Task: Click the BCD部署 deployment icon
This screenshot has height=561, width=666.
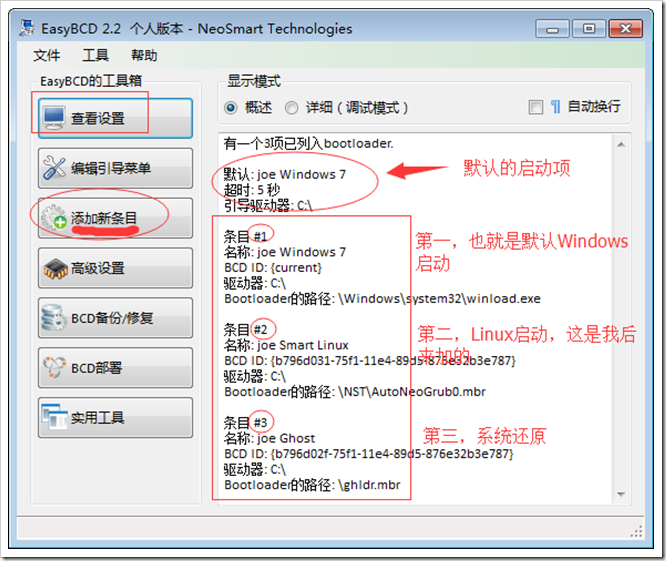Action: pyautogui.click(x=55, y=367)
